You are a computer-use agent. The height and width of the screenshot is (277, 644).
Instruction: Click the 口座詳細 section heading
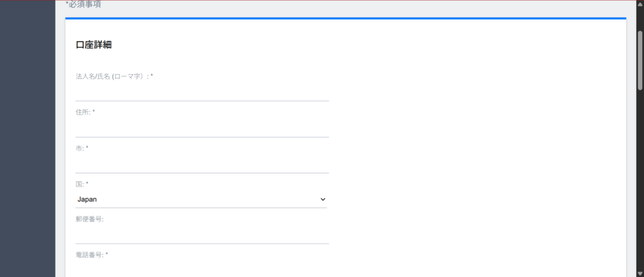(x=94, y=45)
